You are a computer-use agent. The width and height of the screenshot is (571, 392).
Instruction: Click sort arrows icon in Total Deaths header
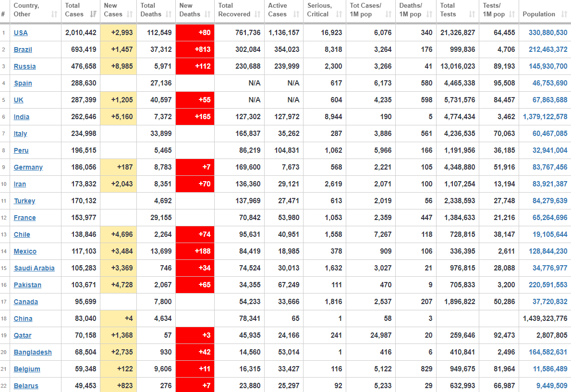pos(168,14)
